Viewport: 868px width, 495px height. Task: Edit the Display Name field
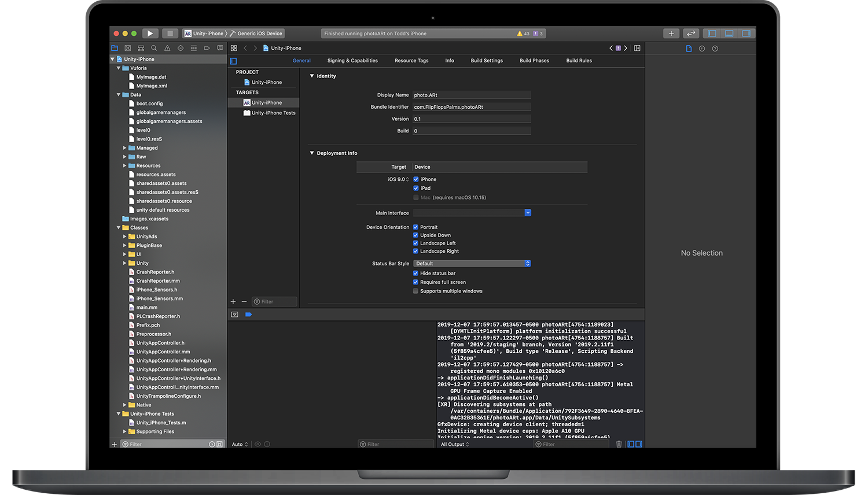point(471,95)
